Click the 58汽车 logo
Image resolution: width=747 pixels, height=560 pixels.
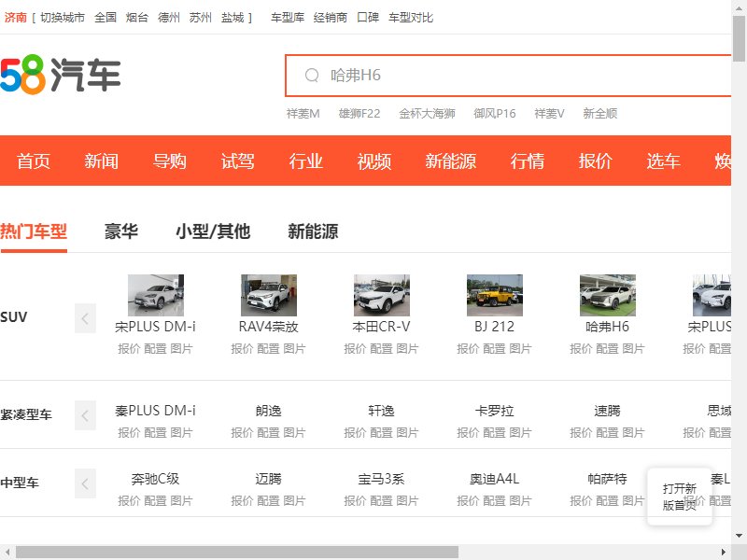pyautogui.click(x=61, y=75)
